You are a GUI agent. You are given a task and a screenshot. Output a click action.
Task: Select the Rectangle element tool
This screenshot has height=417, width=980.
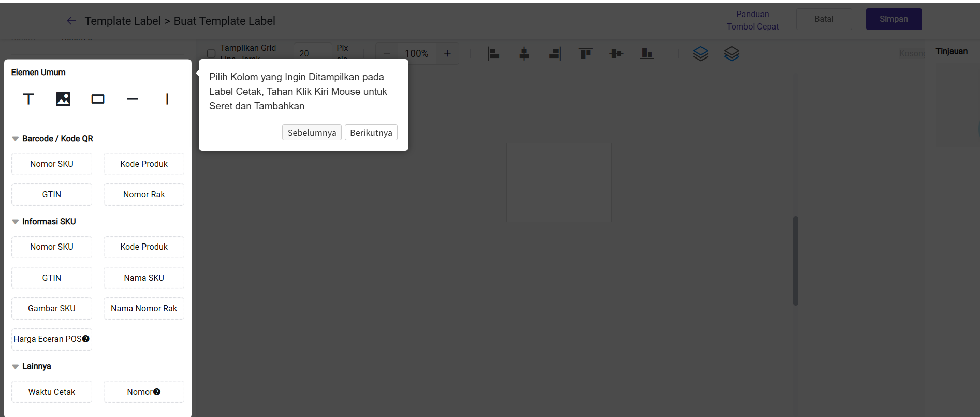pos(98,99)
